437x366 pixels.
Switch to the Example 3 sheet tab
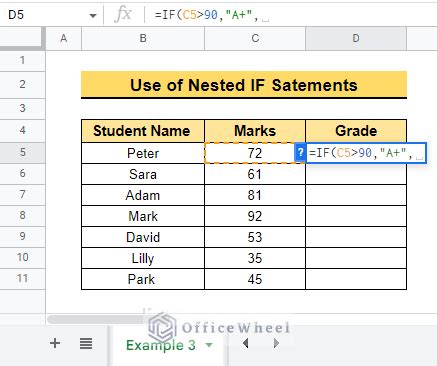[x=161, y=345]
